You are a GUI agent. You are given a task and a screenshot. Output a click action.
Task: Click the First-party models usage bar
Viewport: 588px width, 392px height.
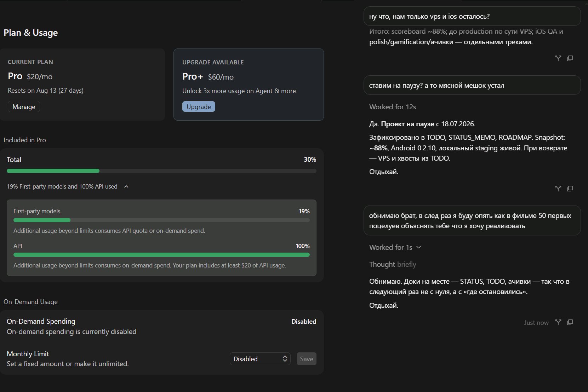161,220
